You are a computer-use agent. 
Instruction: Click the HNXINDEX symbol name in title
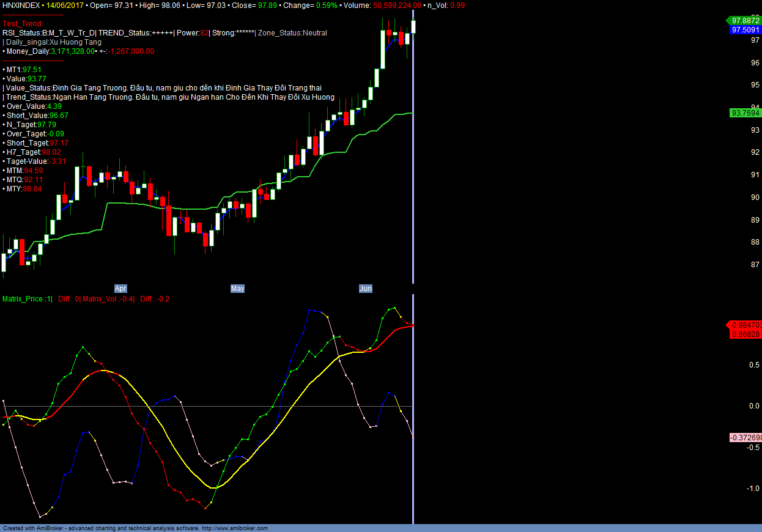point(21,5)
